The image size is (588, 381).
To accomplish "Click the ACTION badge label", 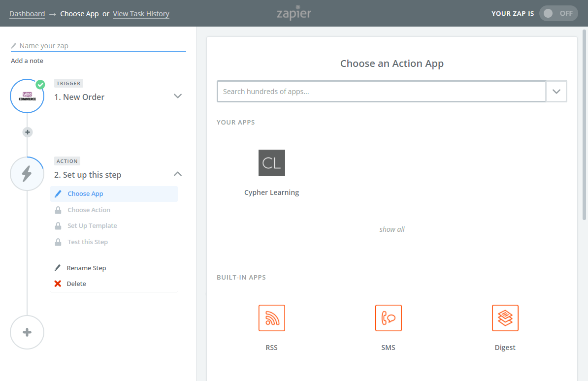I will [x=67, y=161].
